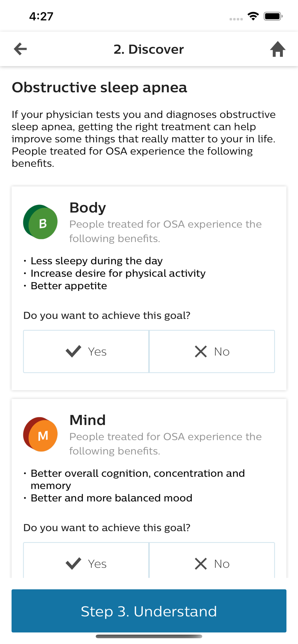Tap the battery status icon
Screen dimensions: 298x644
[x=273, y=16]
